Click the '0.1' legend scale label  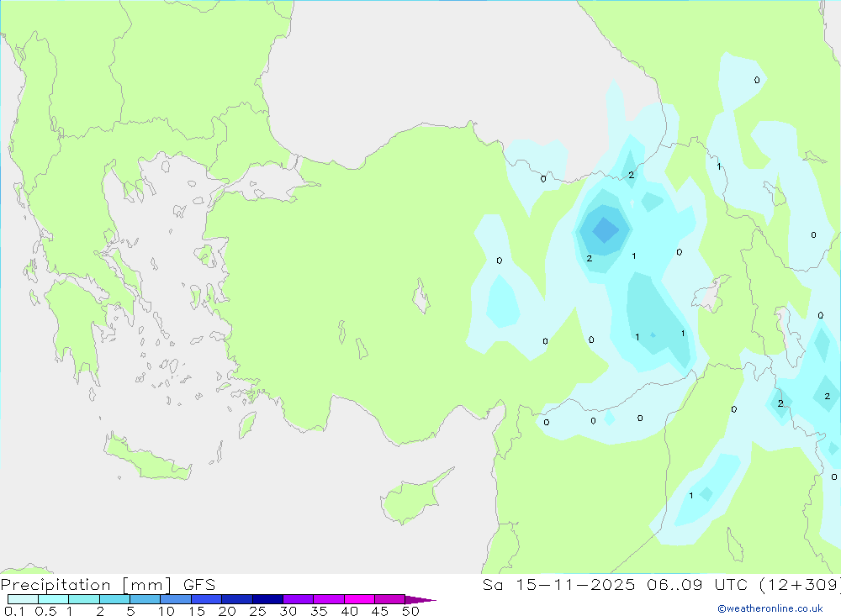(x=14, y=611)
